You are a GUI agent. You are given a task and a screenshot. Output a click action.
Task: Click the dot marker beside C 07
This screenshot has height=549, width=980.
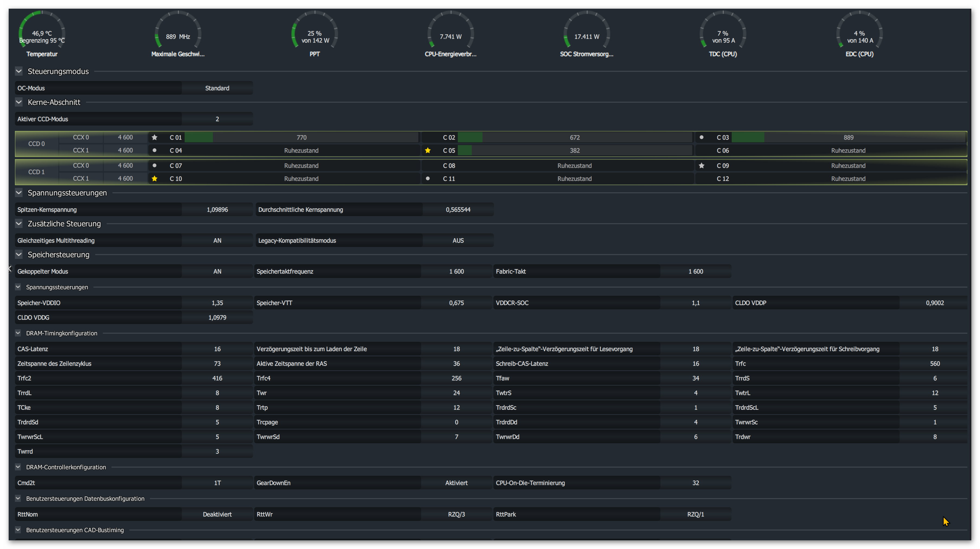(x=155, y=165)
